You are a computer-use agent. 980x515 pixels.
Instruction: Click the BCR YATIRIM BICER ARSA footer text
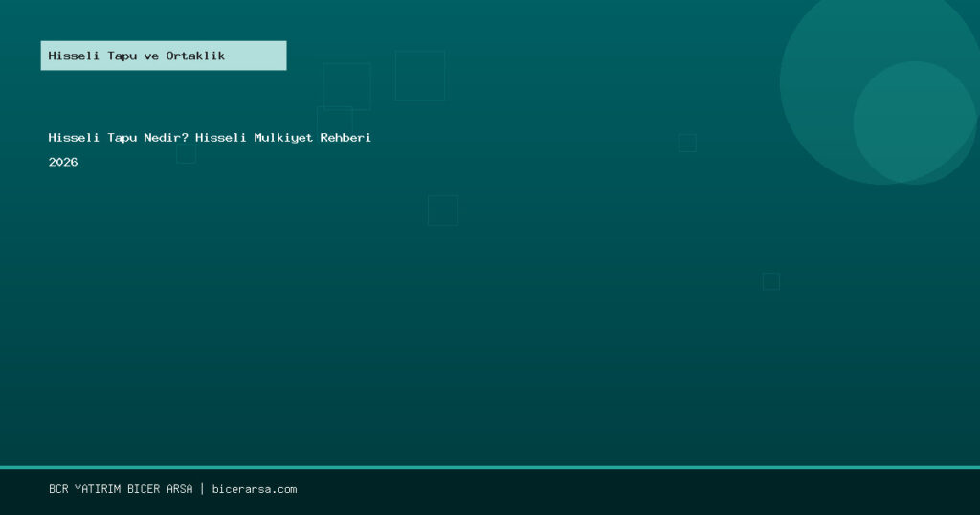[121, 489]
